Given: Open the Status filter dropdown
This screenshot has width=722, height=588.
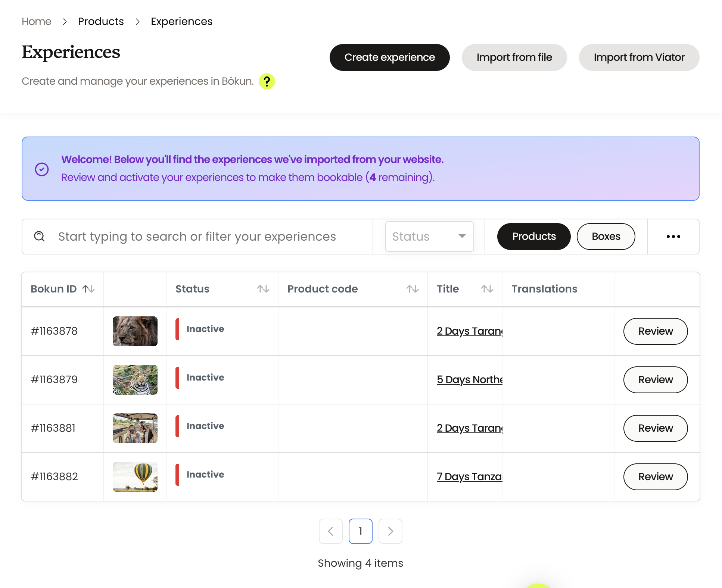Looking at the screenshot, I should click(x=429, y=237).
